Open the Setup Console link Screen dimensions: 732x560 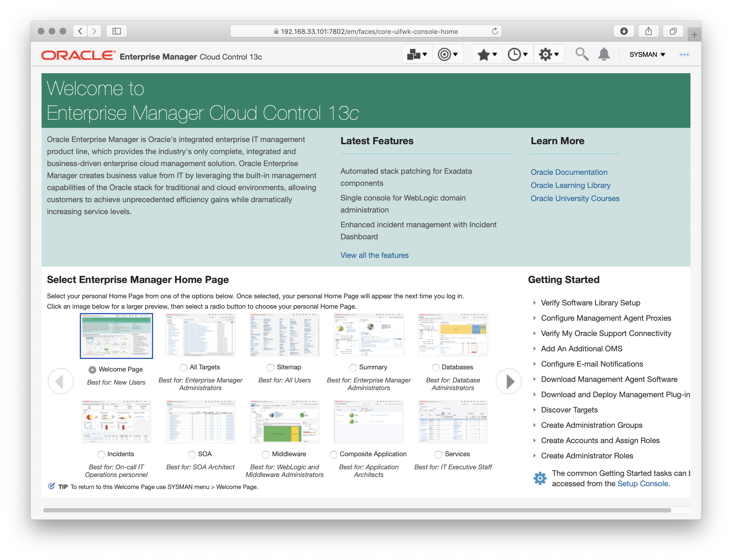pyautogui.click(x=643, y=484)
